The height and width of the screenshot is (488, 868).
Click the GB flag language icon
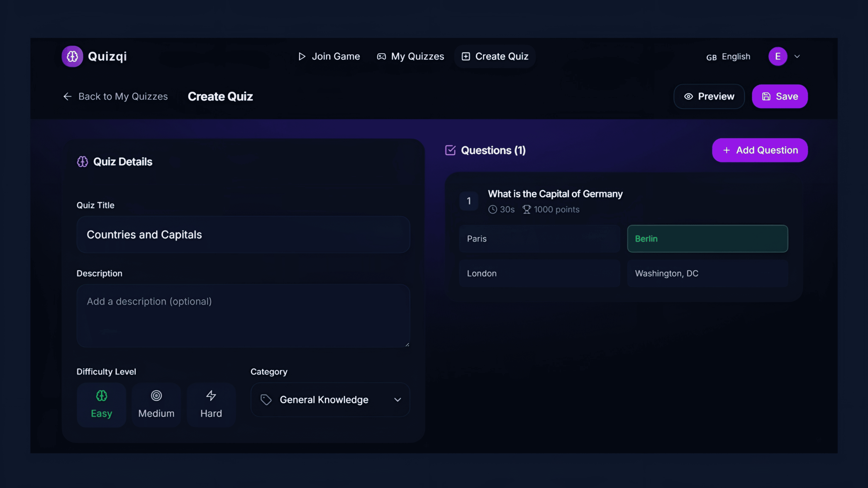[712, 57]
